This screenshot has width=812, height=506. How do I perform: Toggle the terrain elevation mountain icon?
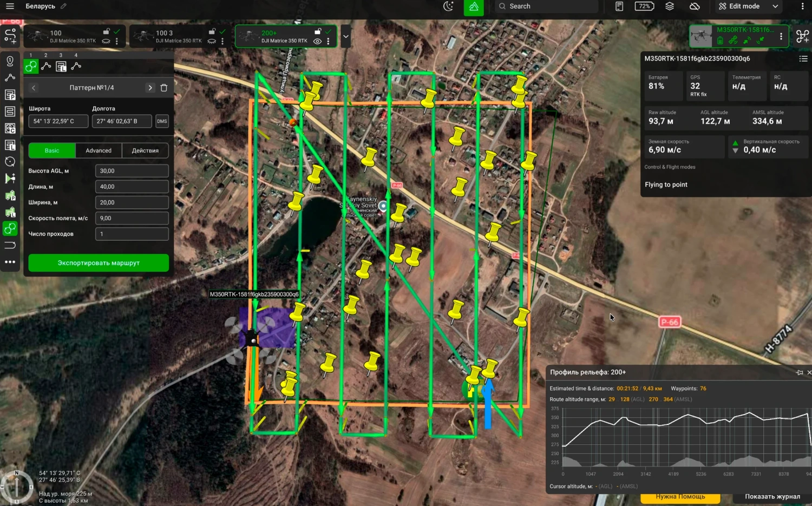tap(473, 6)
